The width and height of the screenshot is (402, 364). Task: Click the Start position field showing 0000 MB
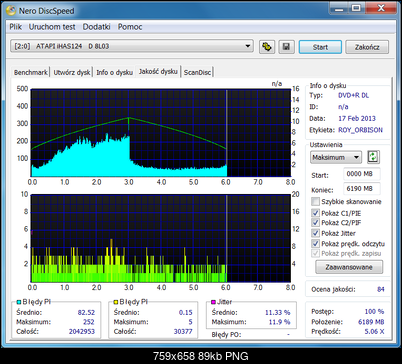[362, 174]
